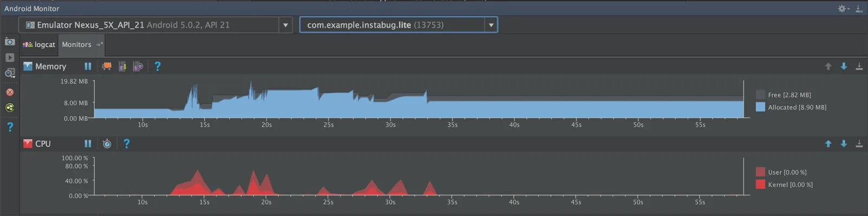Click the 40.00 % CPU axis label
868x216 pixels.
[x=76, y=181]
